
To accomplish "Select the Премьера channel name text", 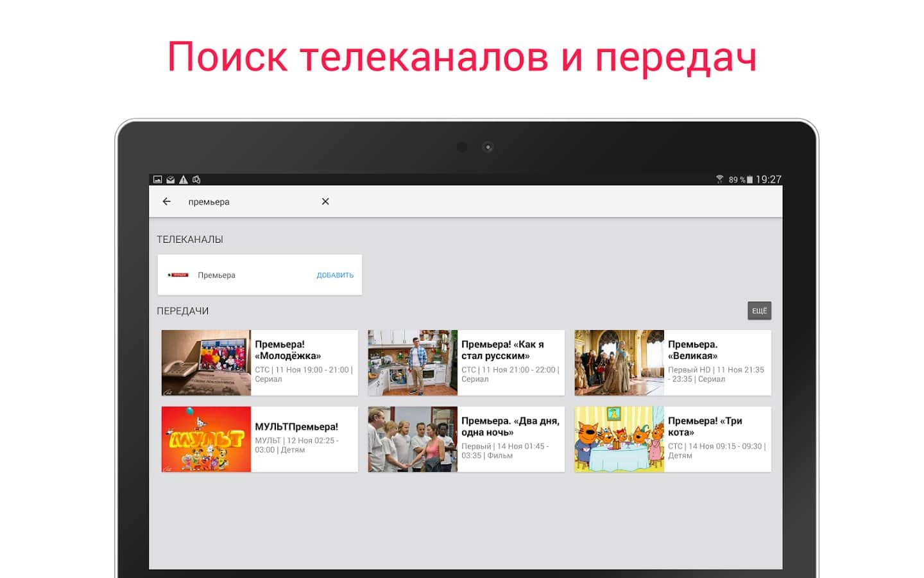I will click(216, 275).
